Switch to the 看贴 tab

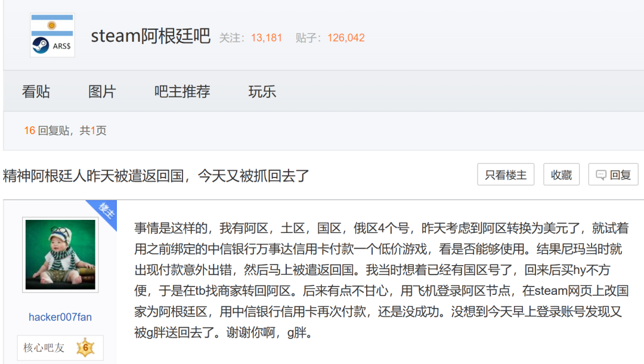(36, 92)
